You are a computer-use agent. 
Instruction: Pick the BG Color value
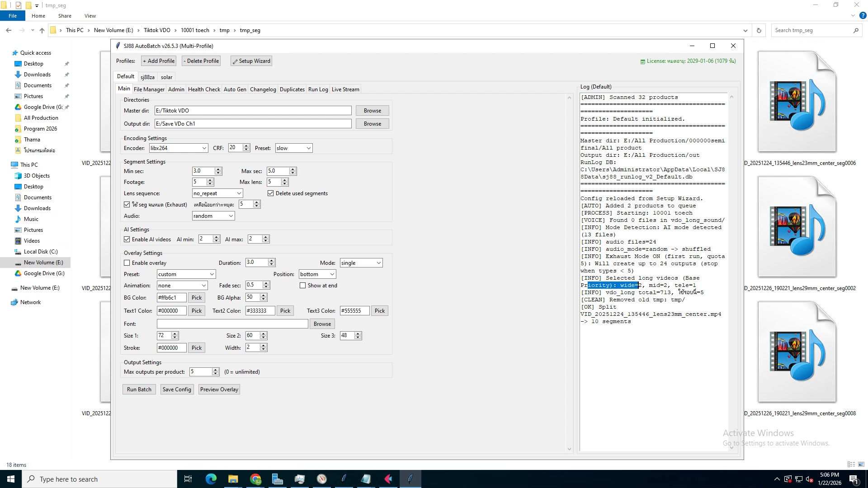197,298
